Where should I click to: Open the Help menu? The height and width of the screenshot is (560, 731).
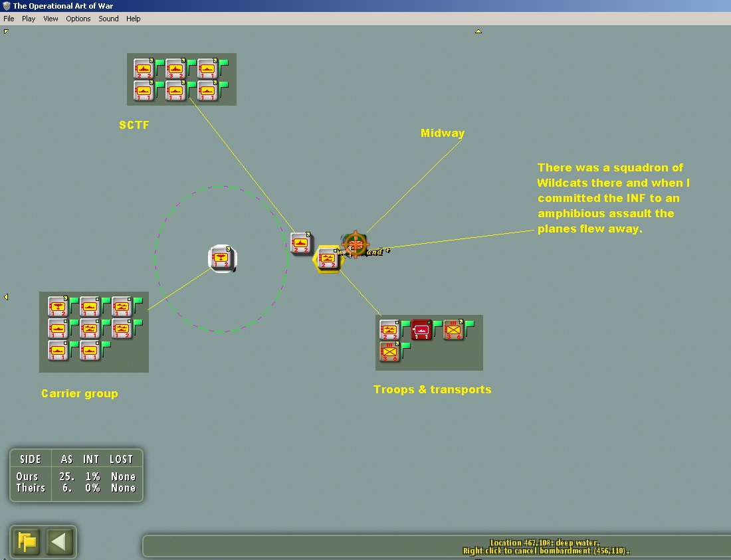[133, 19]
